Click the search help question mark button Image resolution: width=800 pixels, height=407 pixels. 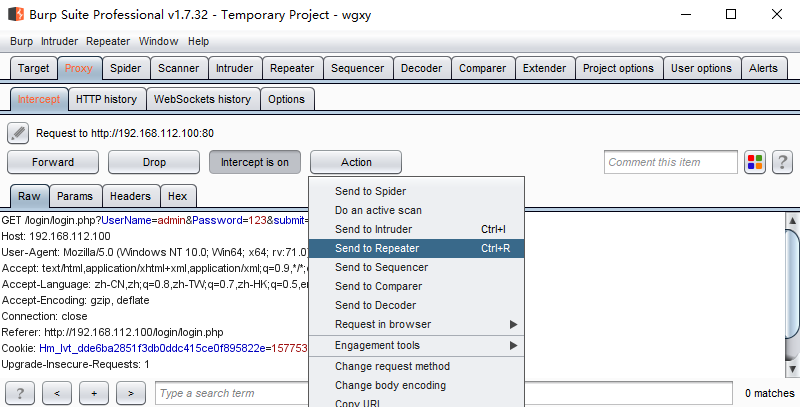[20, 393]
